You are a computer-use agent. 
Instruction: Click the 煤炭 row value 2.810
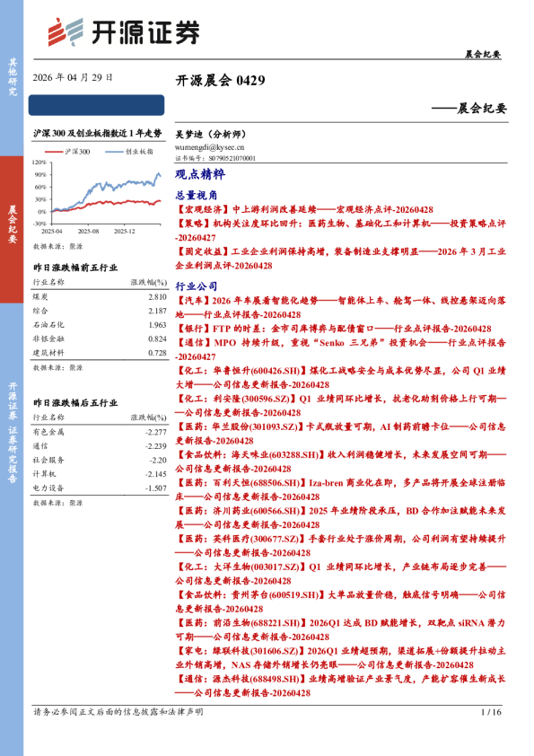pos(157,296)
